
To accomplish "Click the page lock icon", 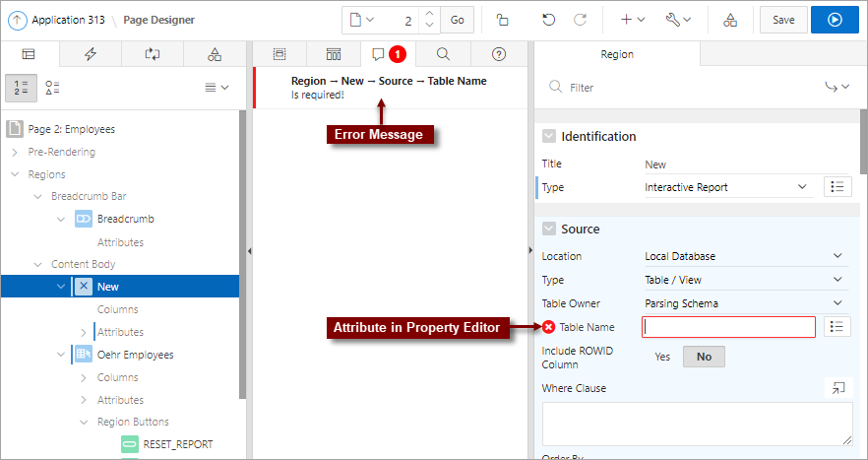I will click(x=502, y=20).
